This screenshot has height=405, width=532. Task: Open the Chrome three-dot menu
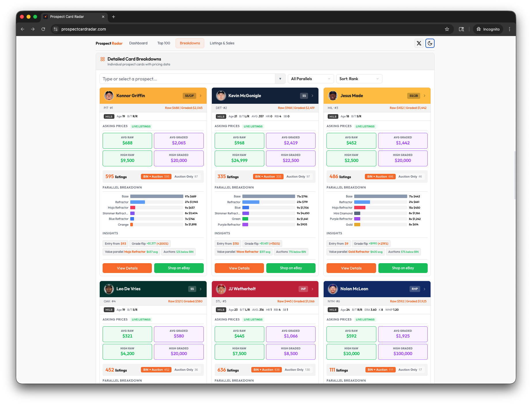[x=510, y=29]
